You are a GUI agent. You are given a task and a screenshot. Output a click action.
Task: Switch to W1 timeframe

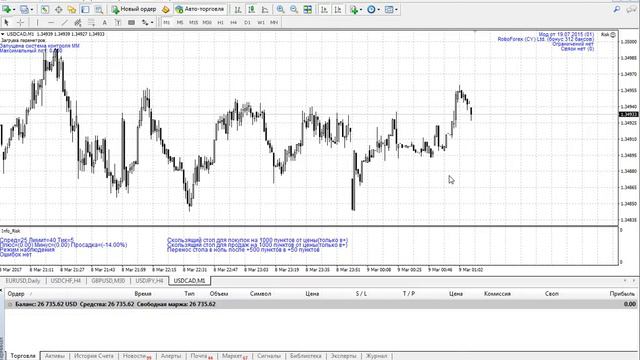point(261,22)
